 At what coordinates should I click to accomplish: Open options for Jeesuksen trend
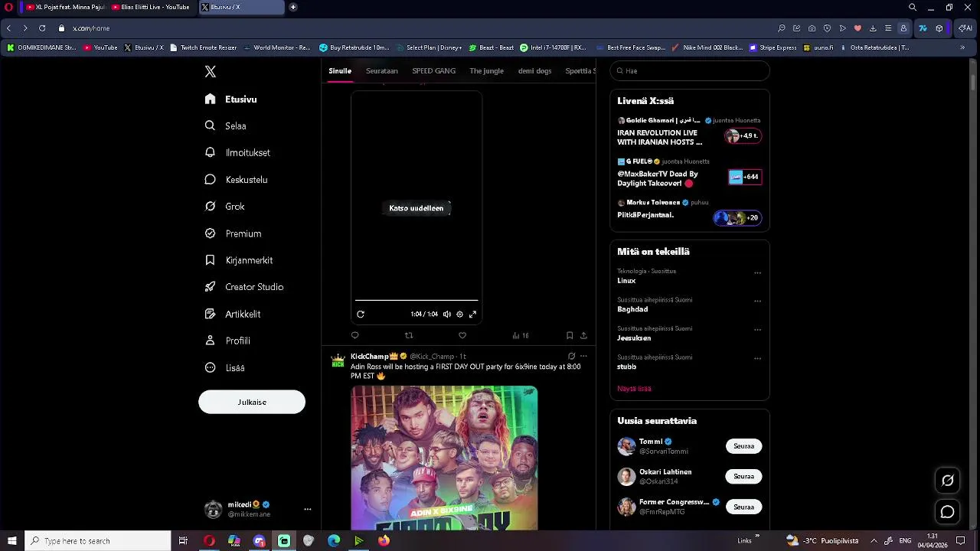(x=757, y=330)
